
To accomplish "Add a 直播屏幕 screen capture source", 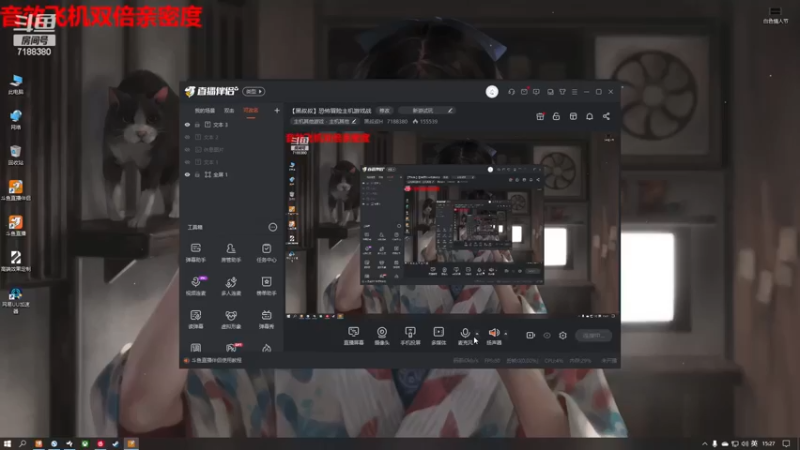I will point(354,336).
